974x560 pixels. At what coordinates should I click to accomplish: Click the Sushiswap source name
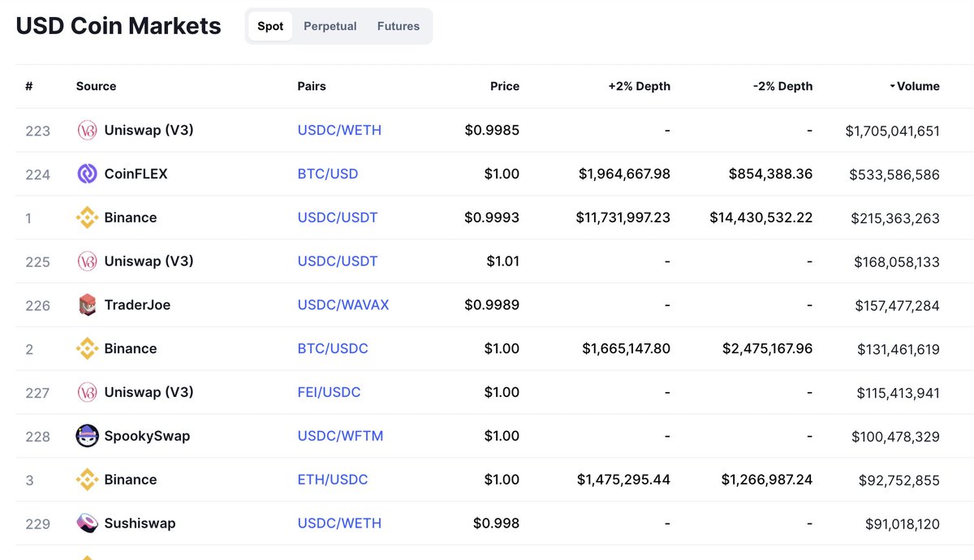coord(140,523)
